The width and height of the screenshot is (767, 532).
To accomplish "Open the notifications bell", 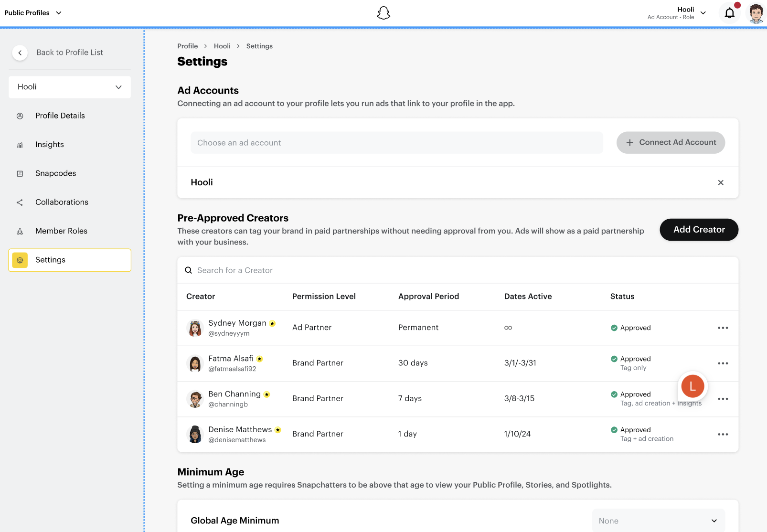I will coord(730,13).
